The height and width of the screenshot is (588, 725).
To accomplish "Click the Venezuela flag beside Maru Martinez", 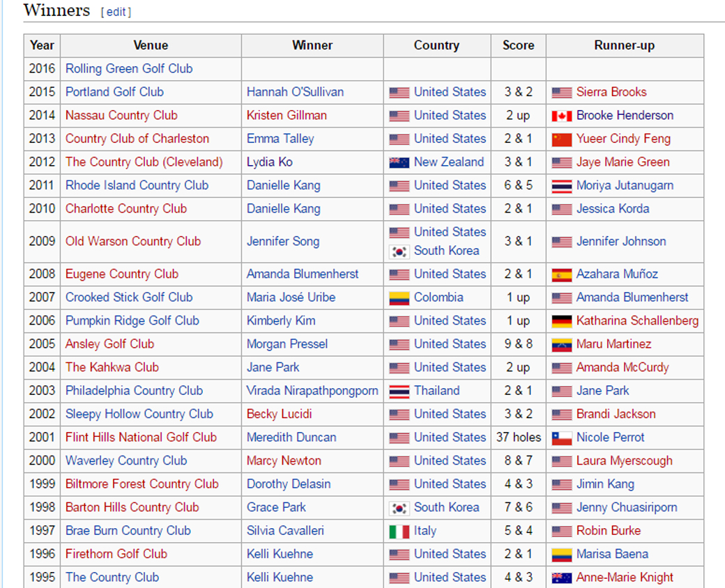I will coord(562,345).
